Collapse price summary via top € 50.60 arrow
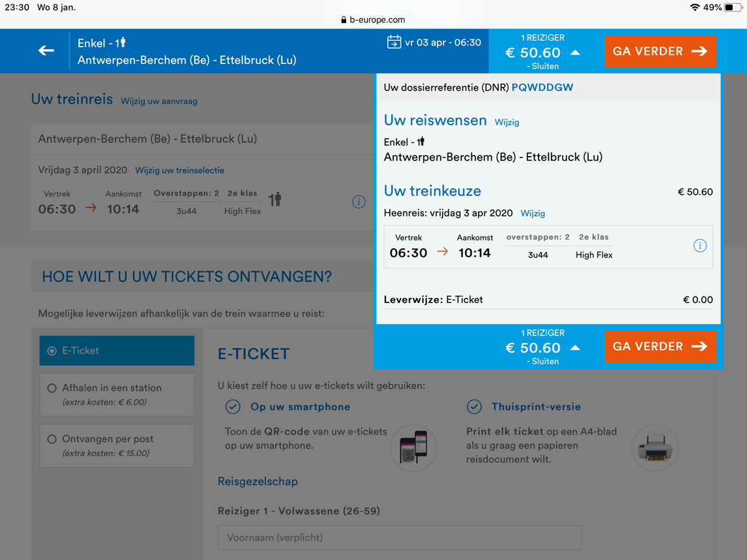 click(x=575, y=53)
